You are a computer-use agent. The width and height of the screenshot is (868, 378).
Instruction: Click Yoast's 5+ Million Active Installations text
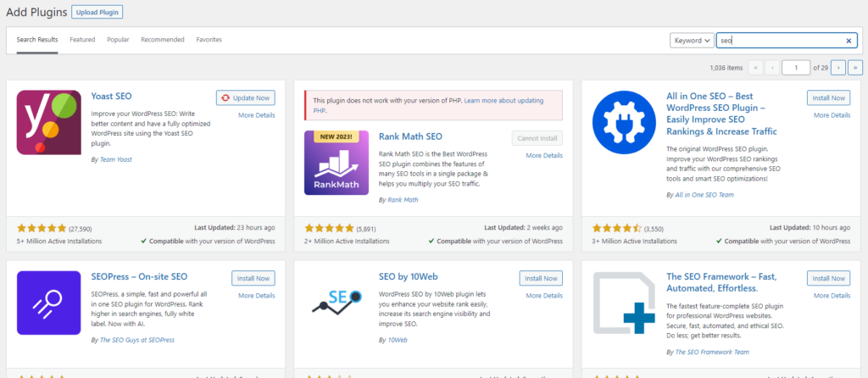pyautogui.click(x=59, y=242)
